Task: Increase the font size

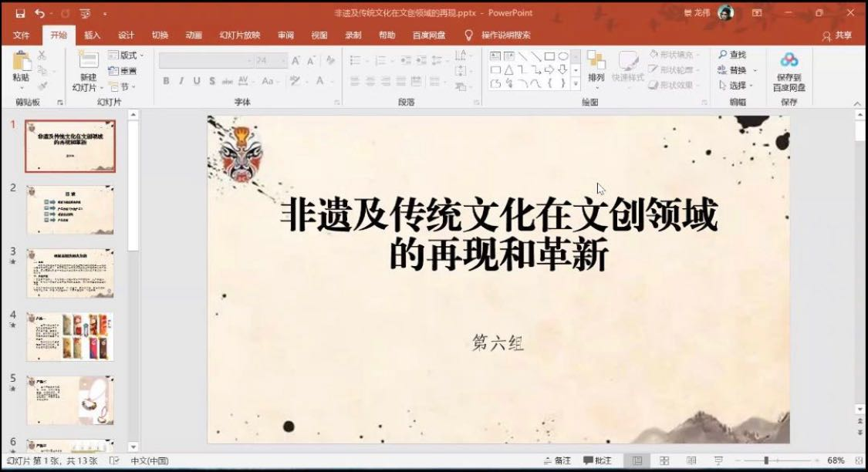Action: pos(296,60)
